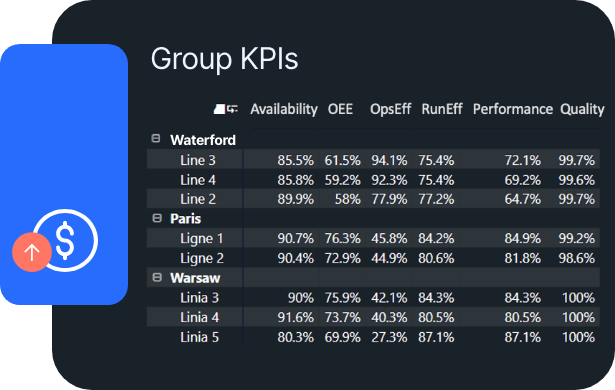The width and height of the screenshot is (615, 390).
Task: Click the RunEff column header
Action: tap(442, 109)
